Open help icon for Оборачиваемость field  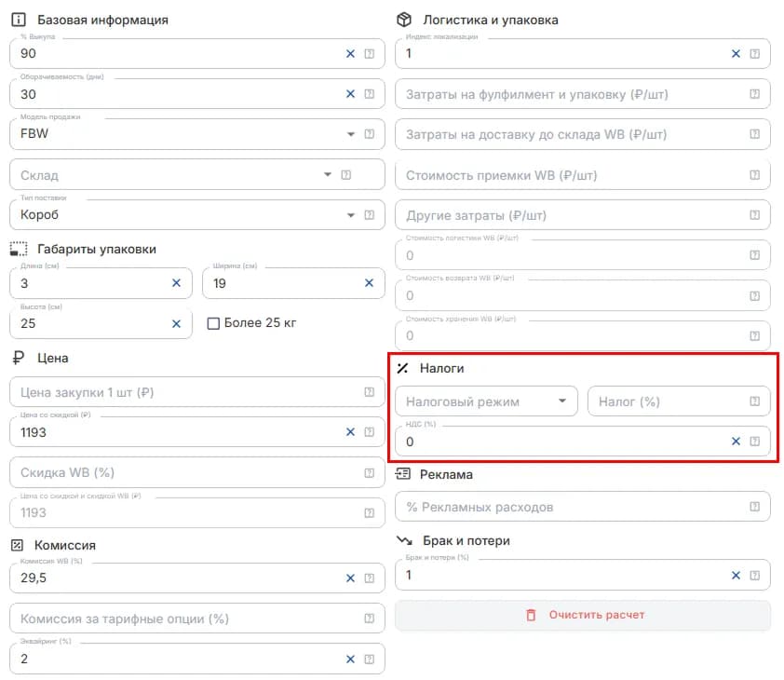pos(369,94)
